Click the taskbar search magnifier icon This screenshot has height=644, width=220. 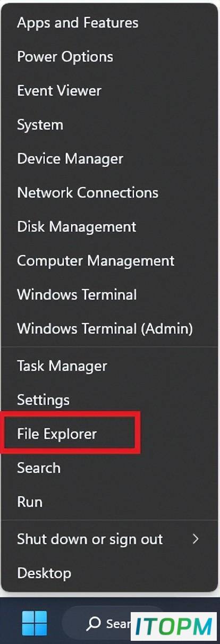(94, 623)
